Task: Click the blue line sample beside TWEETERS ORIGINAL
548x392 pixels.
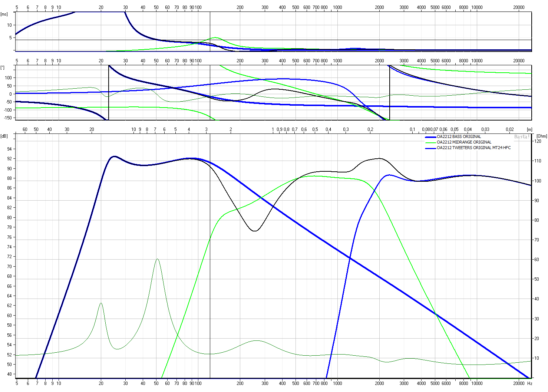Action: click(430, 148)
